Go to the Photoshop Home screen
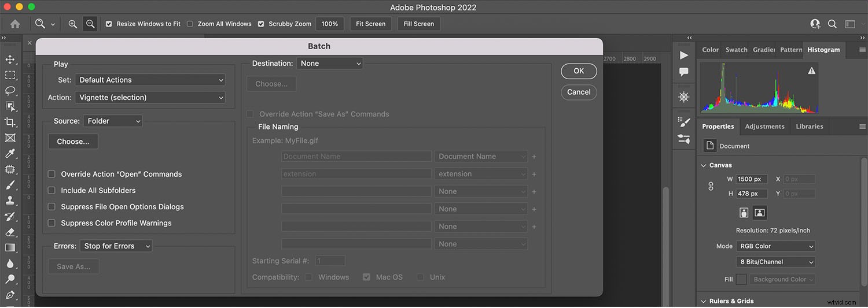 click(15, 24)
